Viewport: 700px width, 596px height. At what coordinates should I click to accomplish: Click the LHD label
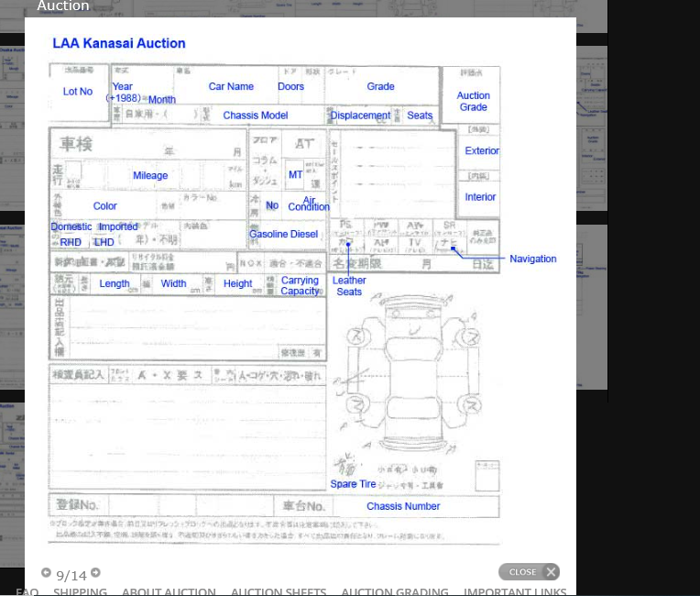pos(104,242)
